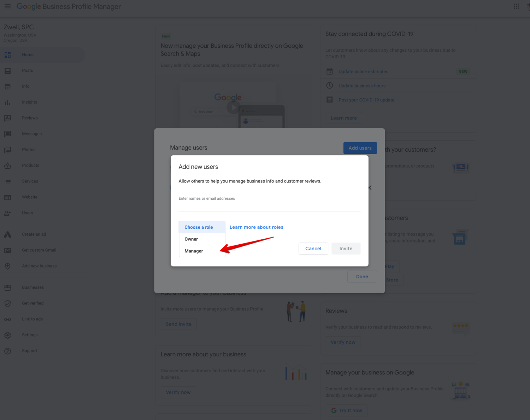Click Learn more about roles link
This screenshot has width=530, height=420.
(x=257, y=227)
